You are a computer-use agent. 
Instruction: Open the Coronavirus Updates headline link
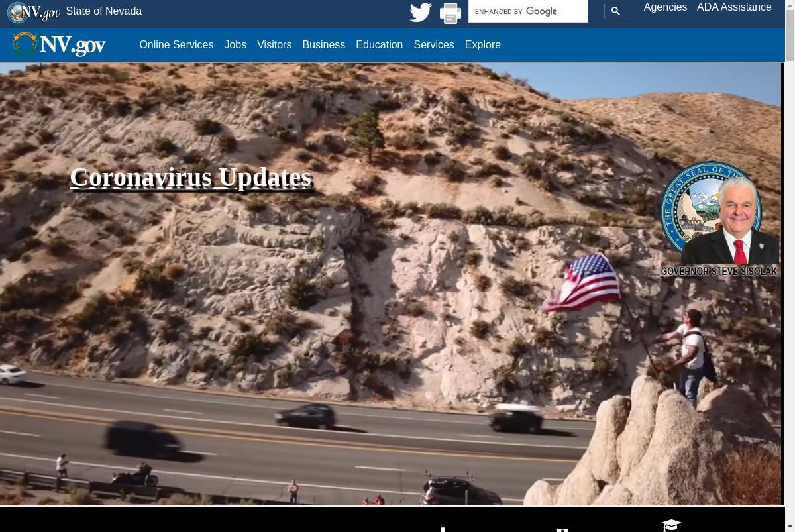(x=191, y=178)
